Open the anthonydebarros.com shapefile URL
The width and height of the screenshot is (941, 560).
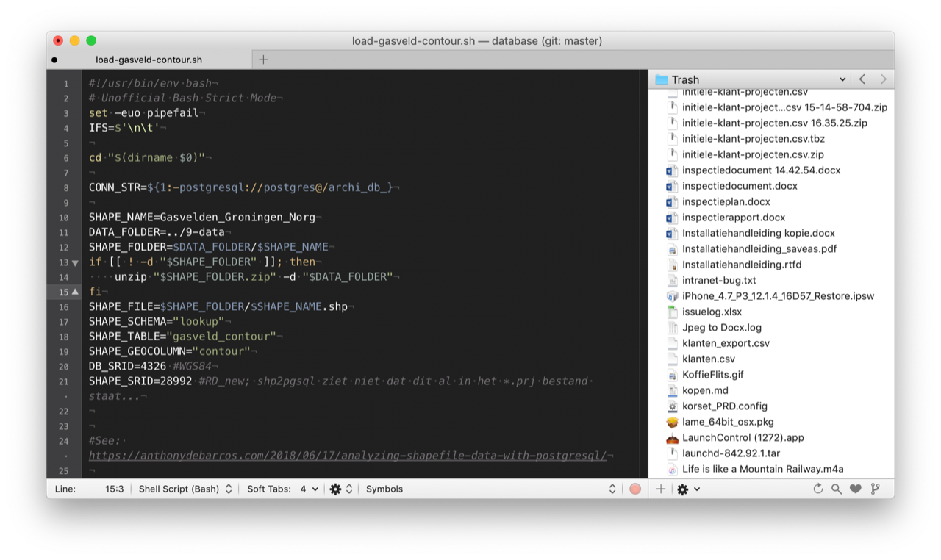(x=348, y=456)
